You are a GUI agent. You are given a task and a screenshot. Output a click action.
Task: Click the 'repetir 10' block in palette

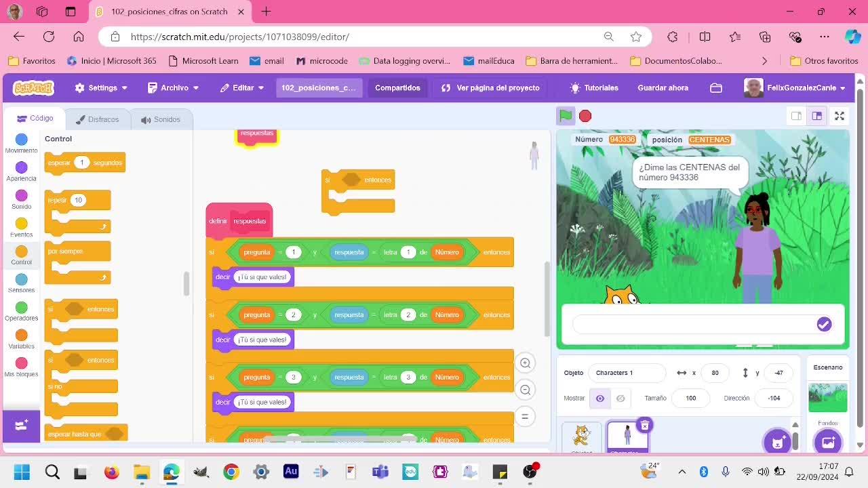(77, 212)
